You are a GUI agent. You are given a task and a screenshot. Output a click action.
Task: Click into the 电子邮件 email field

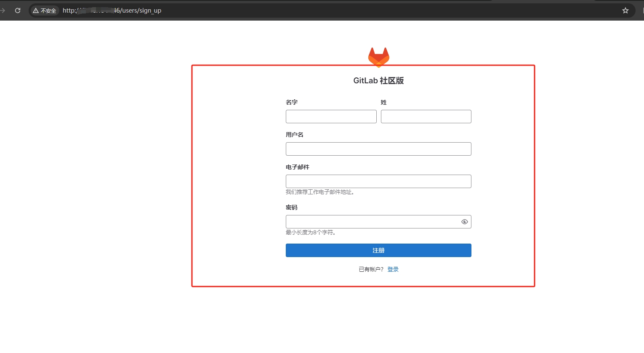tap(378, 181)
